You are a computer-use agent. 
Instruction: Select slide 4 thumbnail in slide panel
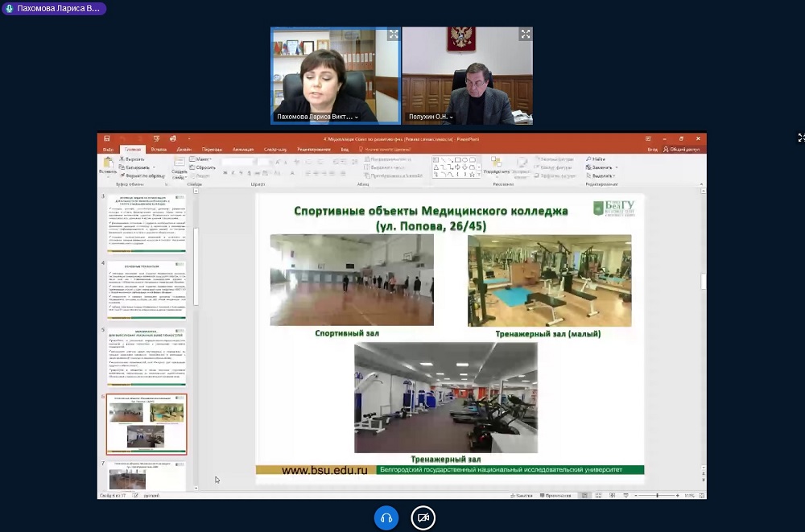pos(147,289)
